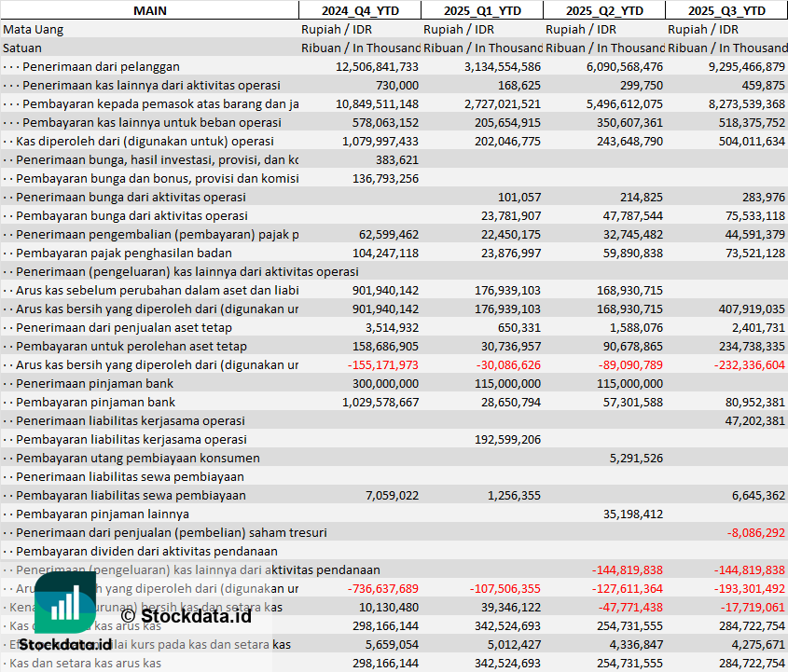This screenshot has height=672, width=788.
Task: Select the Satuan row label
Action: click(22, 48)
